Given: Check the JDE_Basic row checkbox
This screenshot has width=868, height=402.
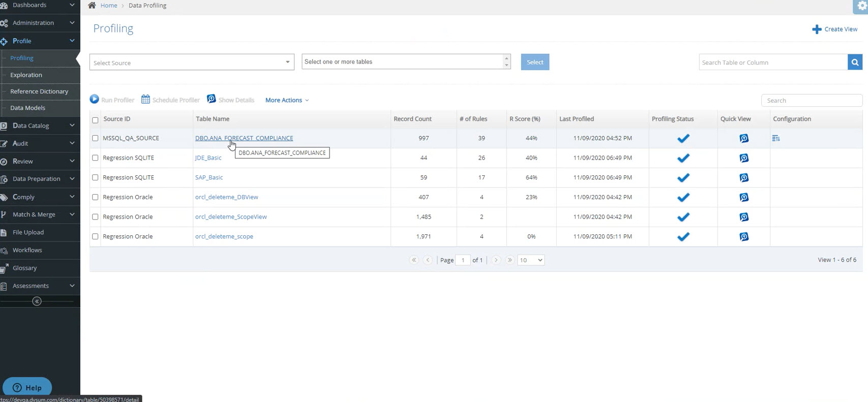Looking at the screenshot, I should pyautogui.click(x=95, y=158).
